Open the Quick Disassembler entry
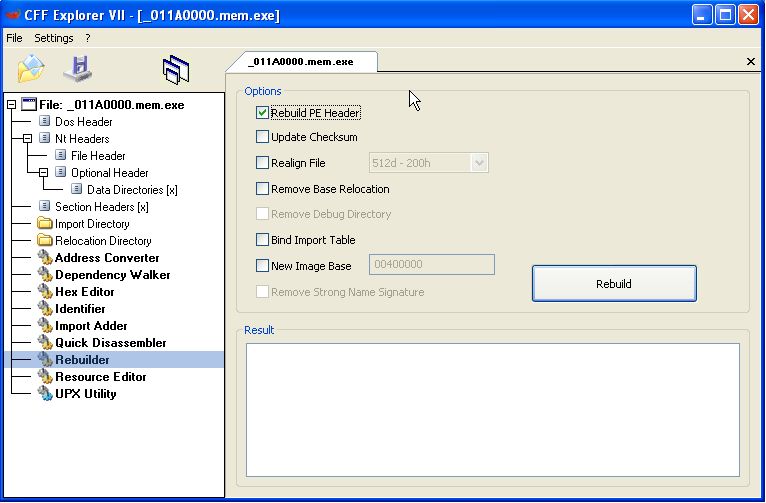 click(110, 343)
